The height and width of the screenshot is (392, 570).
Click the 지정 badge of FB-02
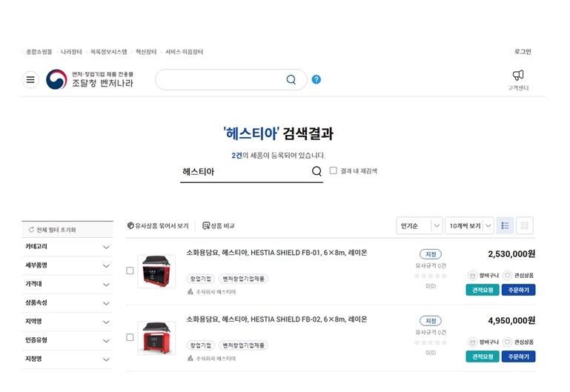click(x=431, y=321)
